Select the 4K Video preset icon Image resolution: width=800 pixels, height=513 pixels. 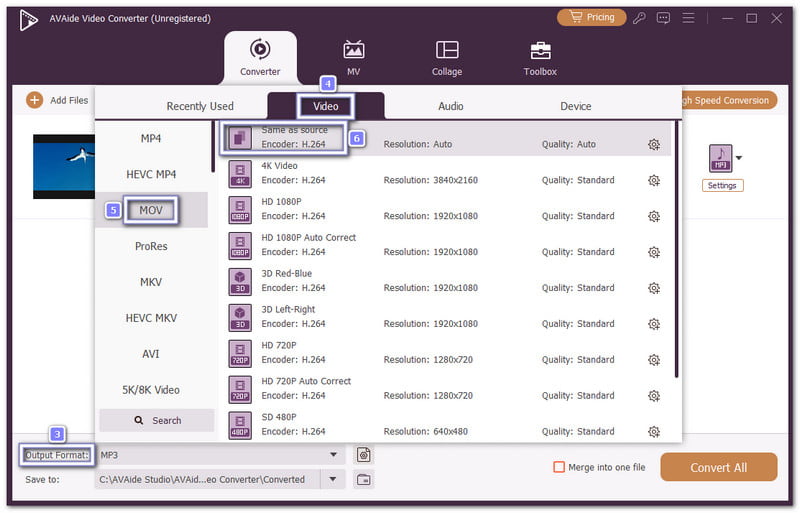tap(240, 174)
